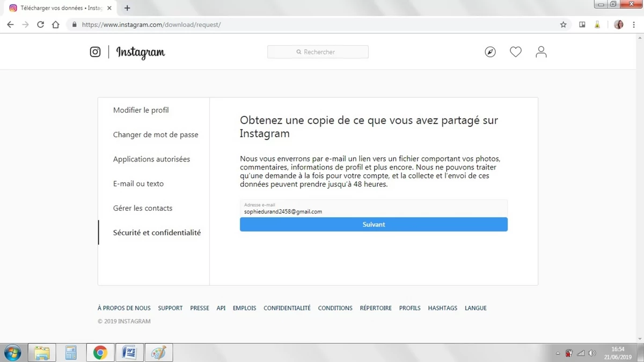
Task: Open the EMPLOIS footer link
Action: pos(244,308)
